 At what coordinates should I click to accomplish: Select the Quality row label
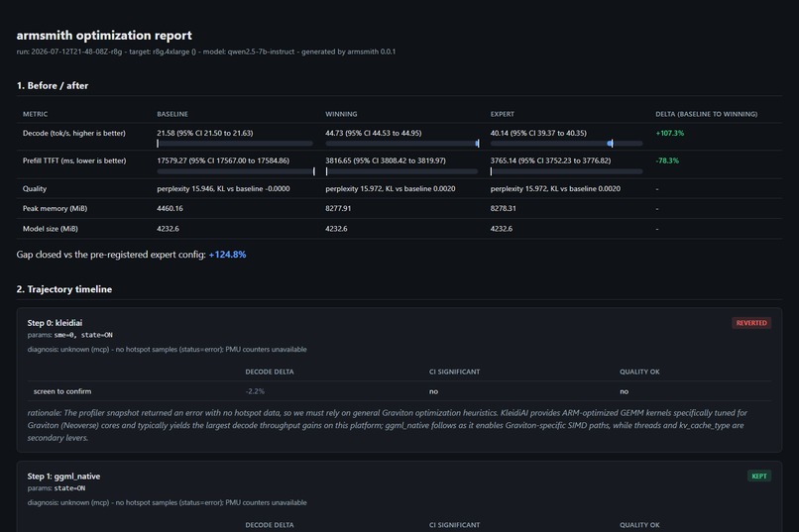[34, 188]
